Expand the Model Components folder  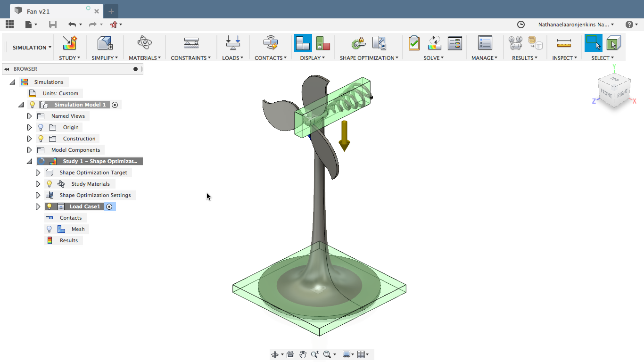pos(30,150)
